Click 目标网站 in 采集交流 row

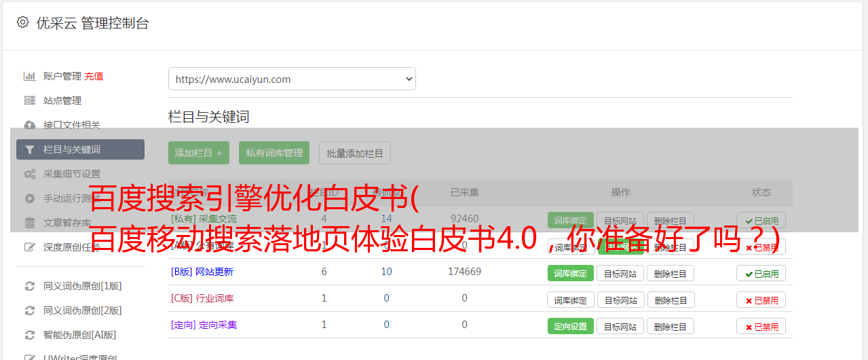620,220
